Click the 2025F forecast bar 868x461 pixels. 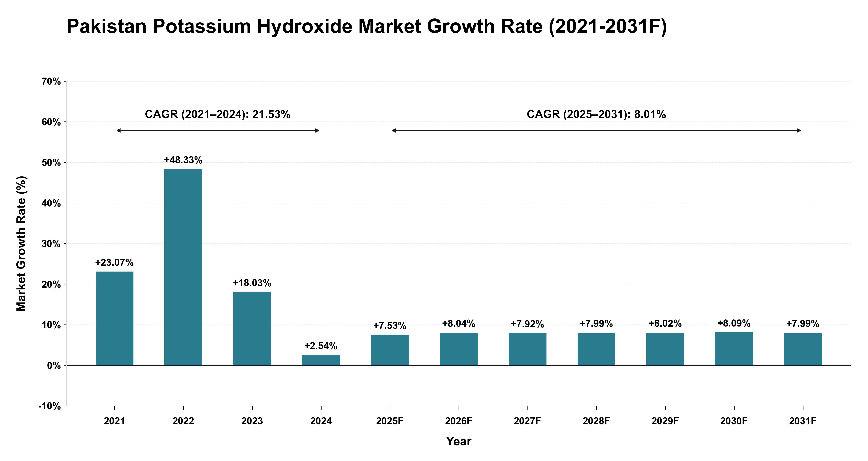click(390, 350)
